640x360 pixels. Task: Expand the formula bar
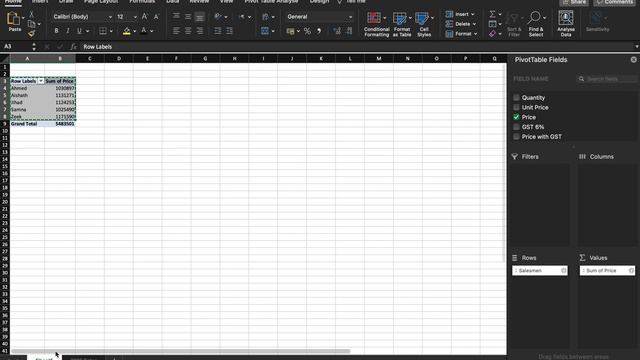636,47
